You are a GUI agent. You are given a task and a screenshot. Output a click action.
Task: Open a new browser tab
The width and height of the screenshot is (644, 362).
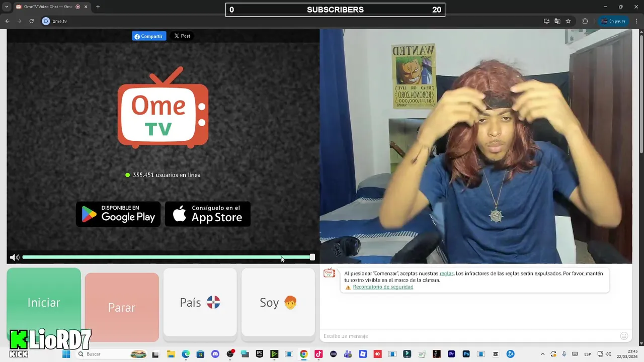[x=98, y=7]
